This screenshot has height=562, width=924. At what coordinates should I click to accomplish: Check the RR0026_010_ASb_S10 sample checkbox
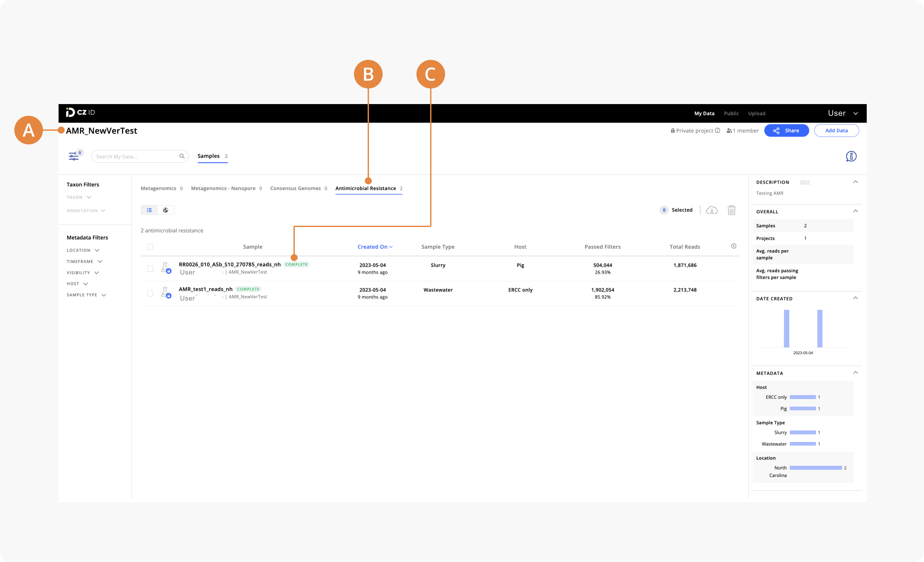(150, 269)
